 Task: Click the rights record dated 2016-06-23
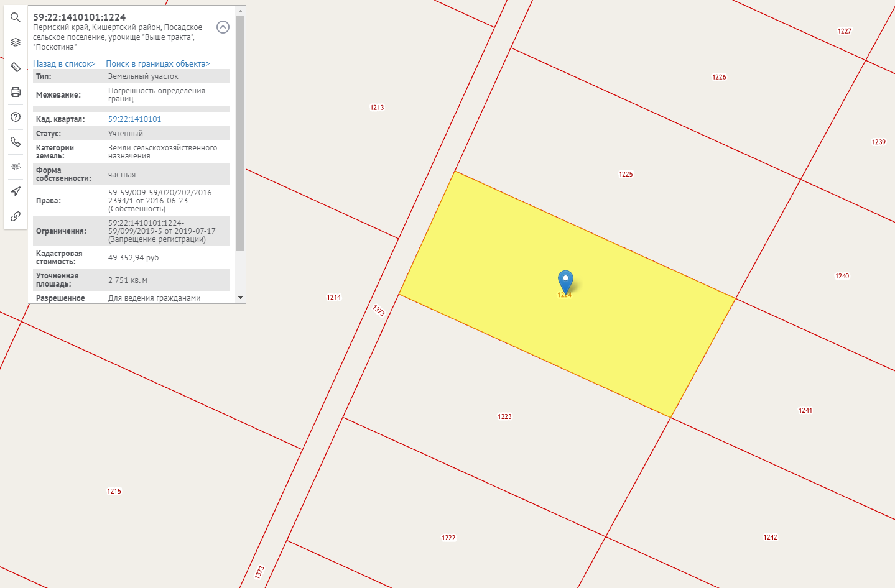point(161,201)
